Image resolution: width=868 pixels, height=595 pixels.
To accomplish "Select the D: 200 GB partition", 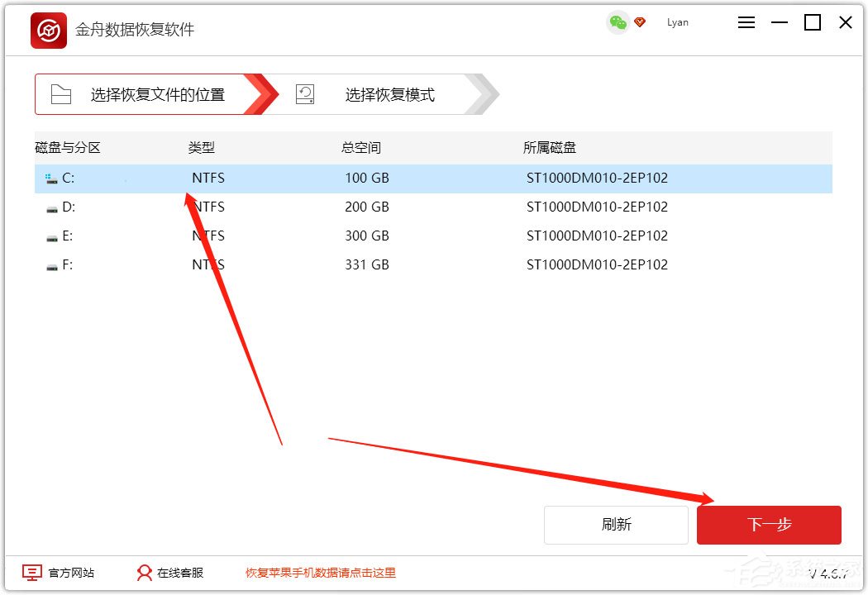I will [331, 207].
